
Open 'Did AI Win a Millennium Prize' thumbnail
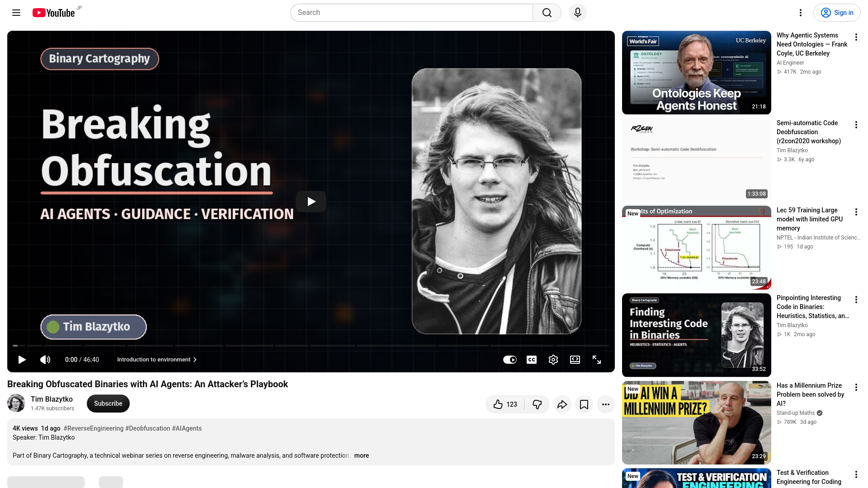click(x=697, y=422)
